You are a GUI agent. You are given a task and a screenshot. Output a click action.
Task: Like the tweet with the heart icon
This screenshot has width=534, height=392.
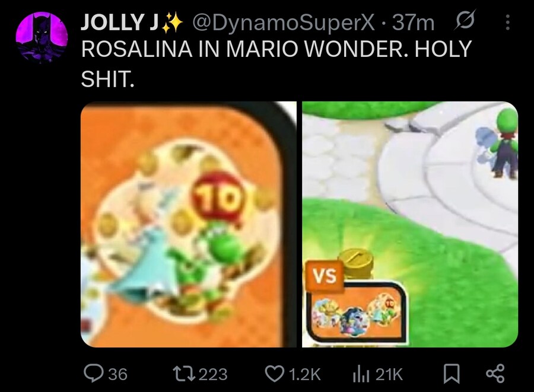[x=275, y=374]
